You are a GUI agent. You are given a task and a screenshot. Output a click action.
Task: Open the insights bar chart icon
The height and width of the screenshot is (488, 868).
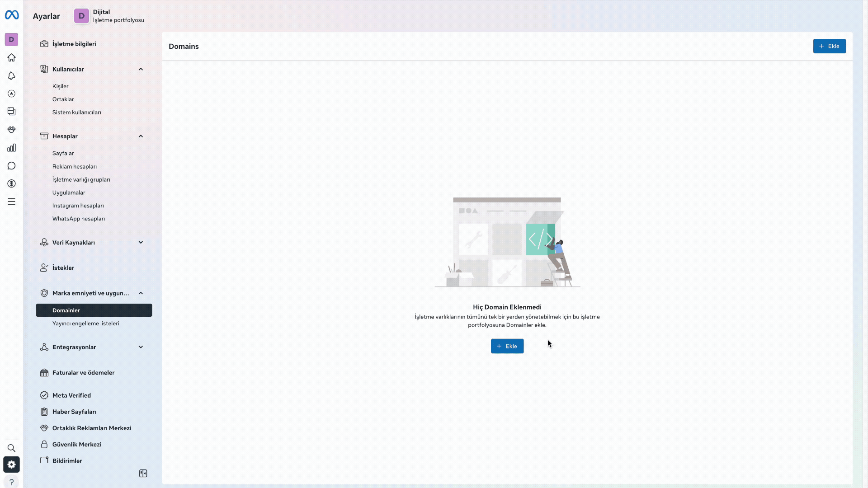click(x=12, y=148)
